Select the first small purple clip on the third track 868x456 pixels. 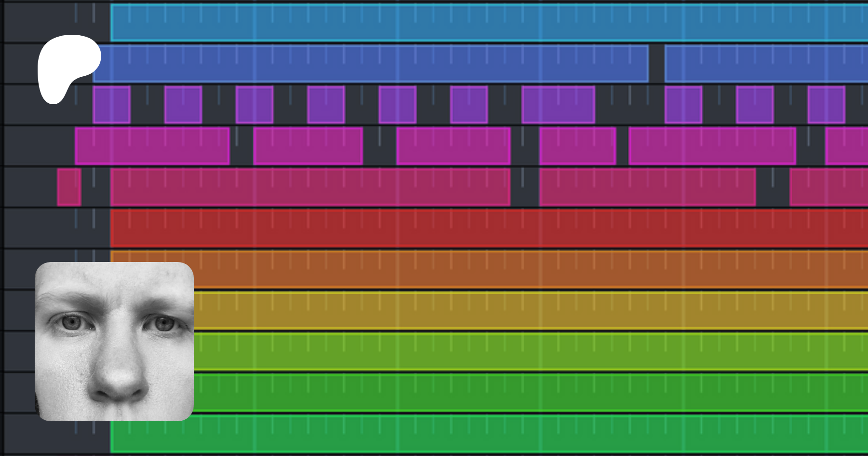(111, 105)
